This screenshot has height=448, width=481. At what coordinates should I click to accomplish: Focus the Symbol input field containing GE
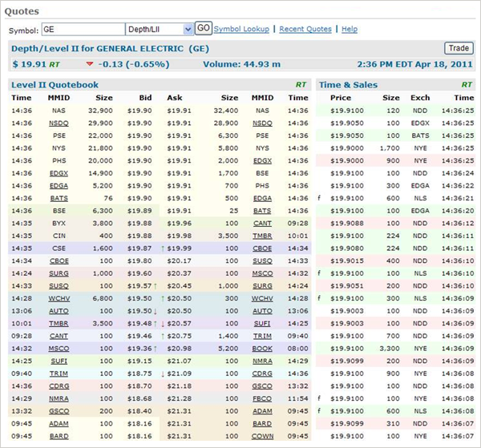point(83,29)
